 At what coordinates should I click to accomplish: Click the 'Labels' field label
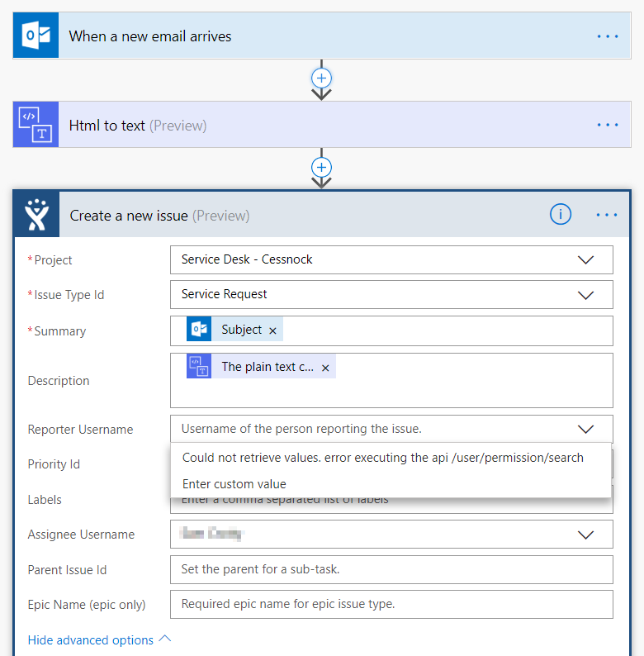point(45,500)
